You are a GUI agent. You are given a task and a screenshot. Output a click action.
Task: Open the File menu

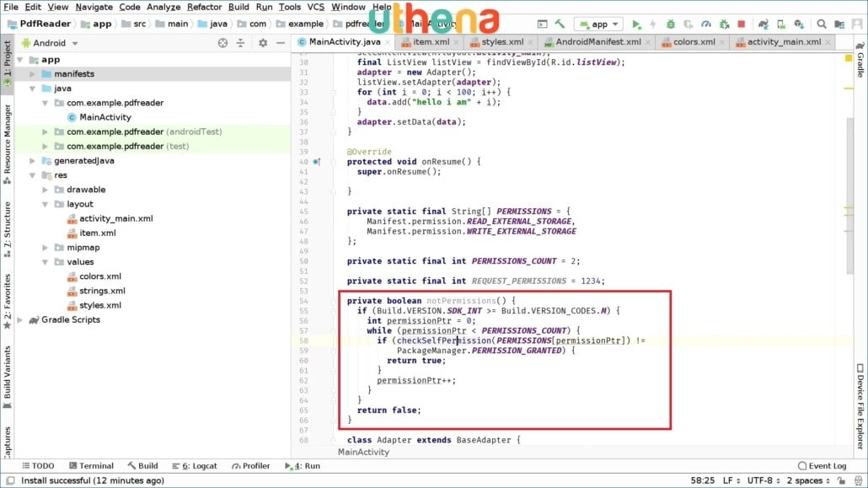[10, 7]
